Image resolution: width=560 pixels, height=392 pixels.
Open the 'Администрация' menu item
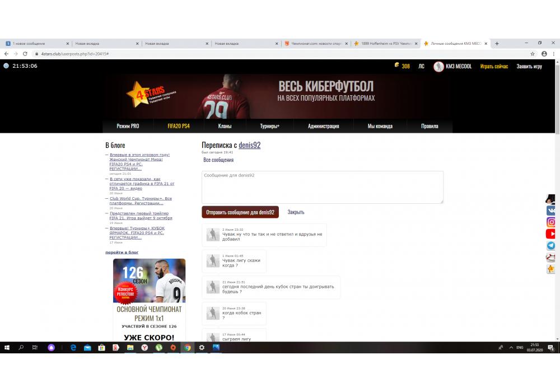[324, 126]
